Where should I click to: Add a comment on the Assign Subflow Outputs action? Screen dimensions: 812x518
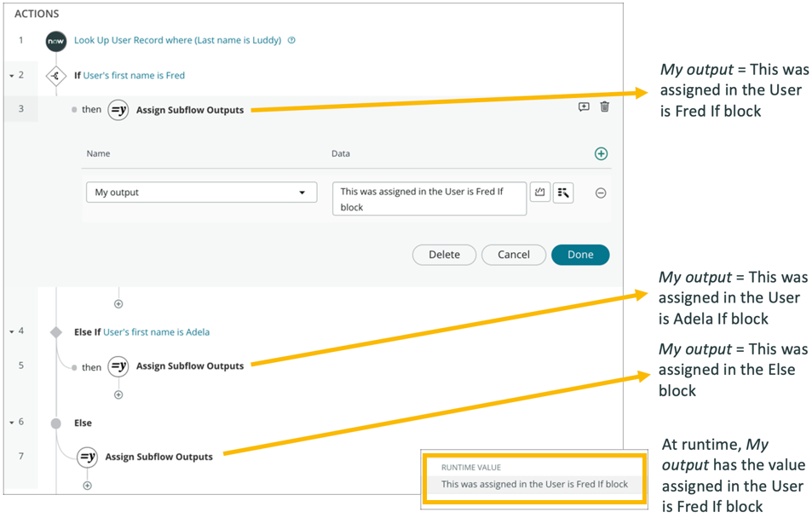tap(583, 107)
